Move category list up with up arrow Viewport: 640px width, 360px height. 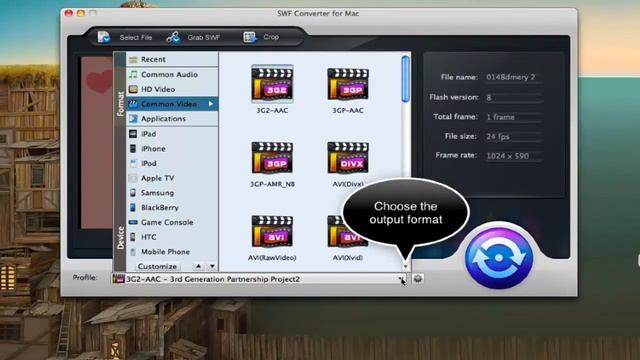click(198, 266)
